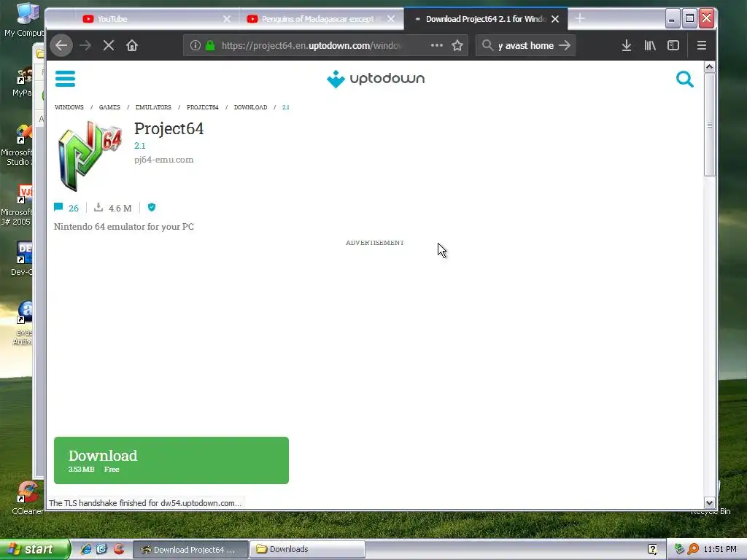The width and height of the screenshot is (747, 560).
Task: Open the browser home page icon
Action: (132, 46)
